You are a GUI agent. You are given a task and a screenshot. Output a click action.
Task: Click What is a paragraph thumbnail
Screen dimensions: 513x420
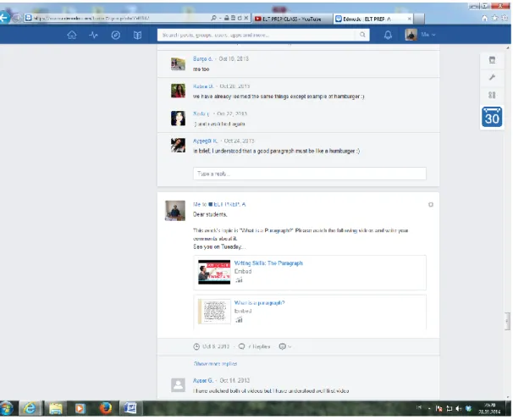coord(214,312)
